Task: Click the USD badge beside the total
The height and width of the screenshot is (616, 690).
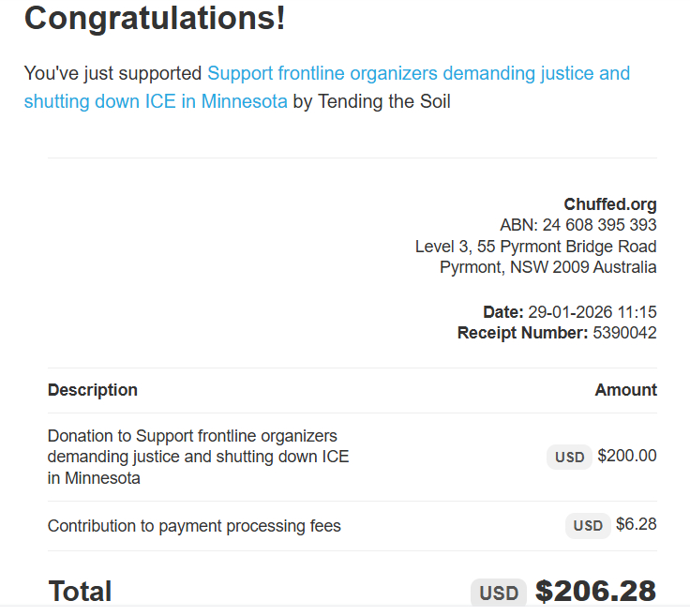Action: (x=499, y=593)
